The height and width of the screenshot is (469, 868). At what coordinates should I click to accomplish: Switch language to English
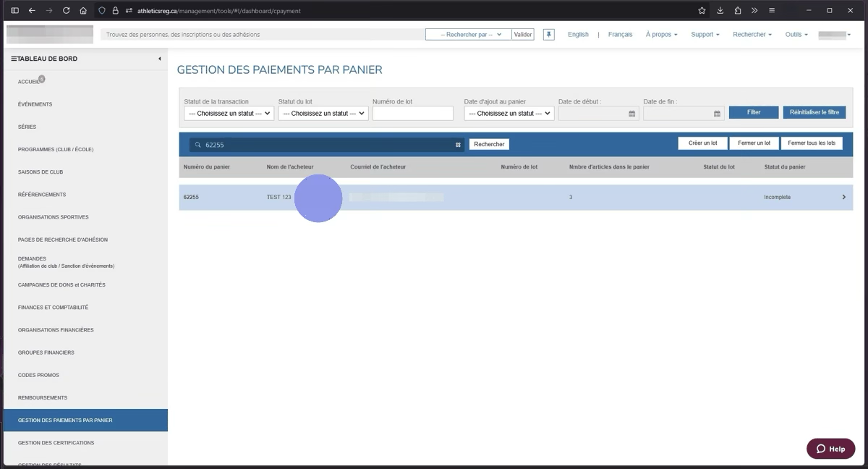578,35
